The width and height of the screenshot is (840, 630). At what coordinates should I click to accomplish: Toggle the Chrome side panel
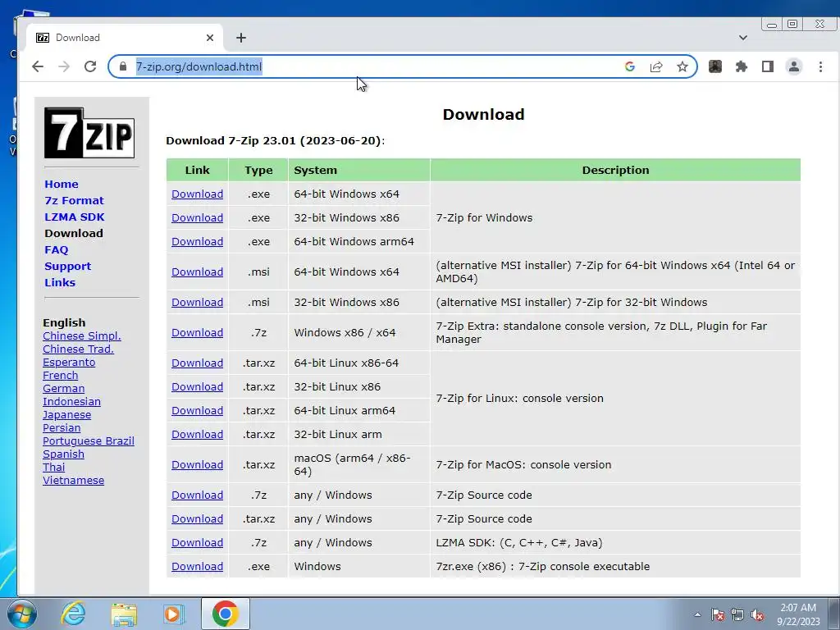click(768, 66)
